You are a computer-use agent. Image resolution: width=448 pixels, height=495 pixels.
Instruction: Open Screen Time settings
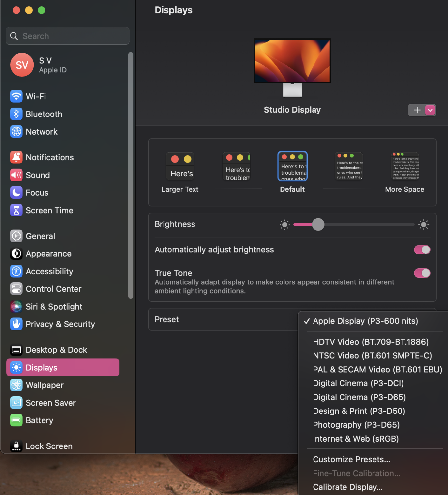pyautogui.click(x=49, y=210)
